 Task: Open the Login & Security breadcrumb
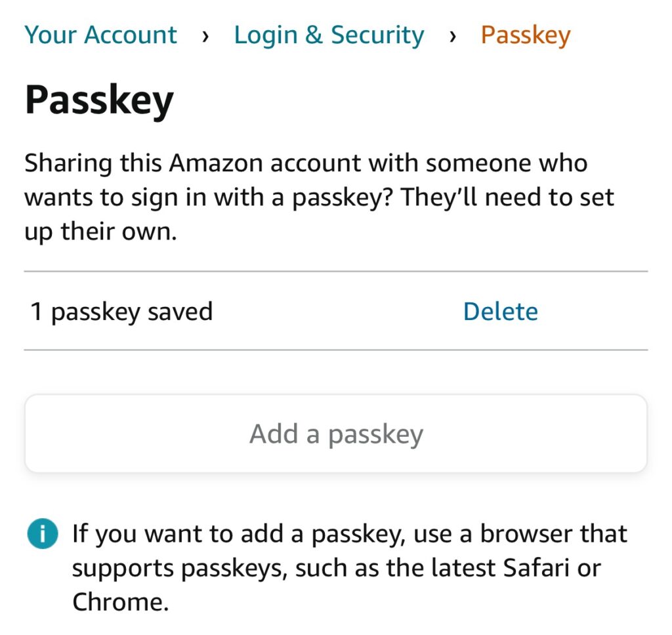pos(329,35)
